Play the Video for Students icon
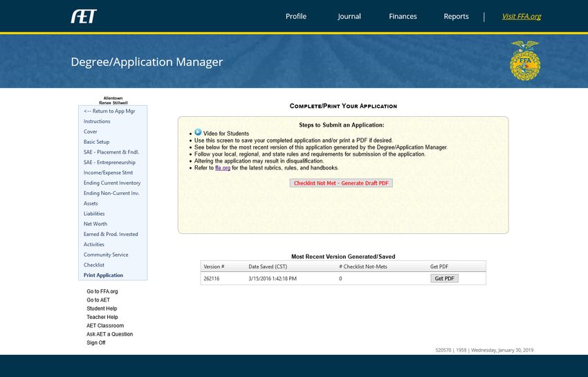588x377 pixels. coord(198,132)
